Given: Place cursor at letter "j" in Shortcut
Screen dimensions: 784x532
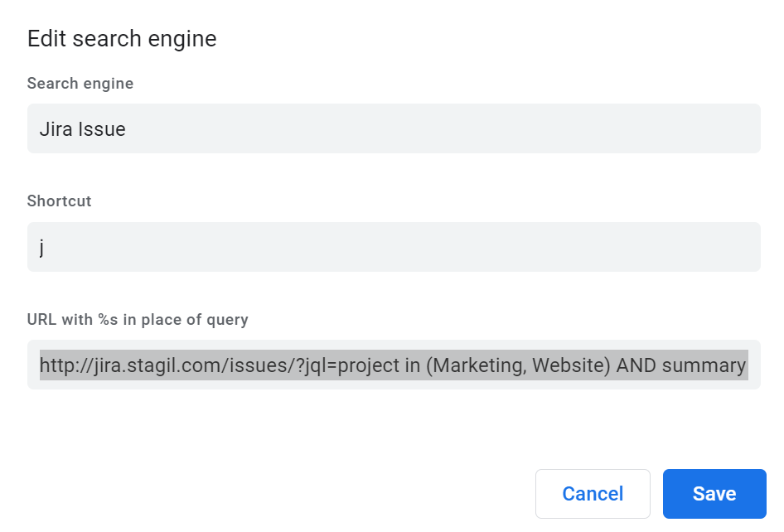Looking at the screenshot, I should 41,248.
